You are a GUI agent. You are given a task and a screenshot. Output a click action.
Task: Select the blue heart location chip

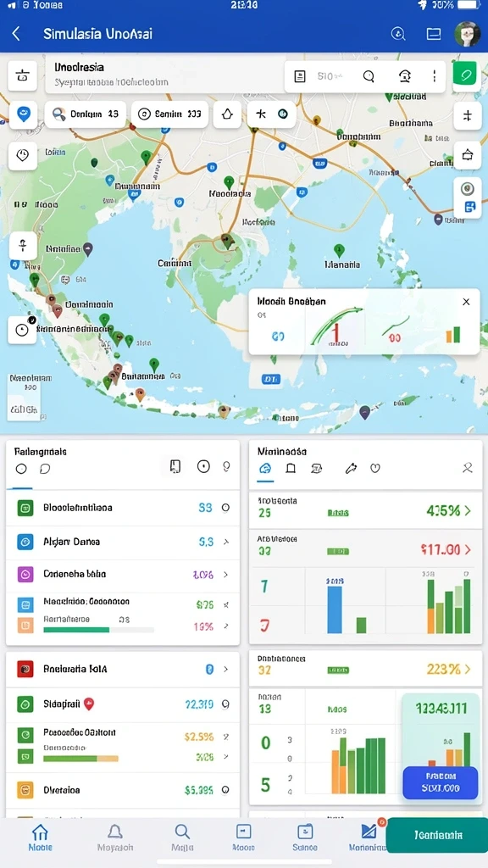23,114
